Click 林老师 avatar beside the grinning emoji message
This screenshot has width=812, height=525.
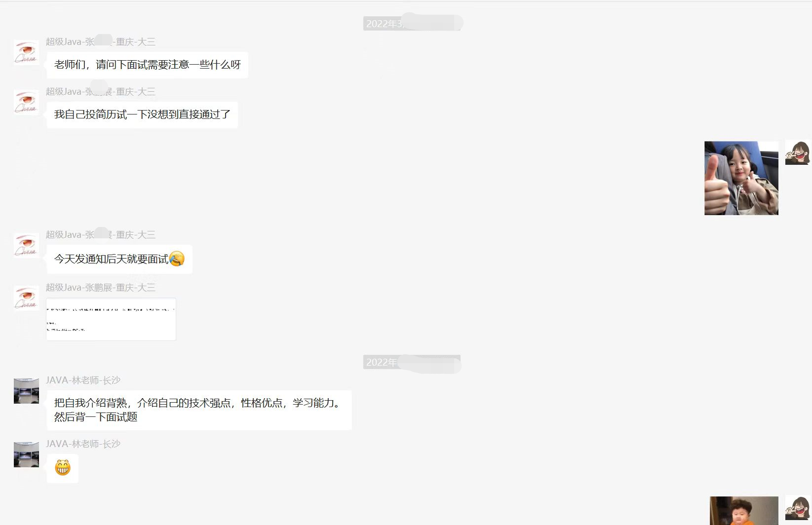click(26, 454)
